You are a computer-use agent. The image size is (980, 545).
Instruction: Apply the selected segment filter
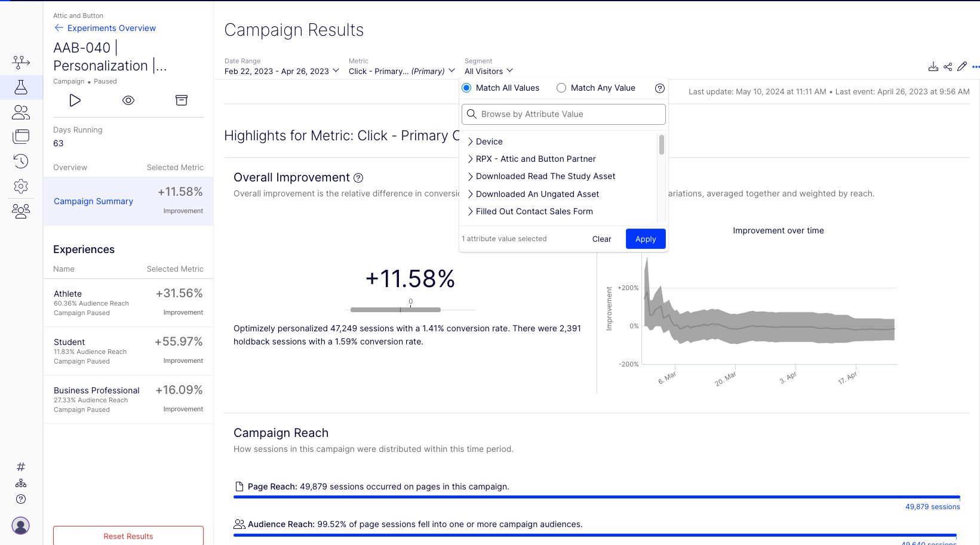(x=646, y=239)
